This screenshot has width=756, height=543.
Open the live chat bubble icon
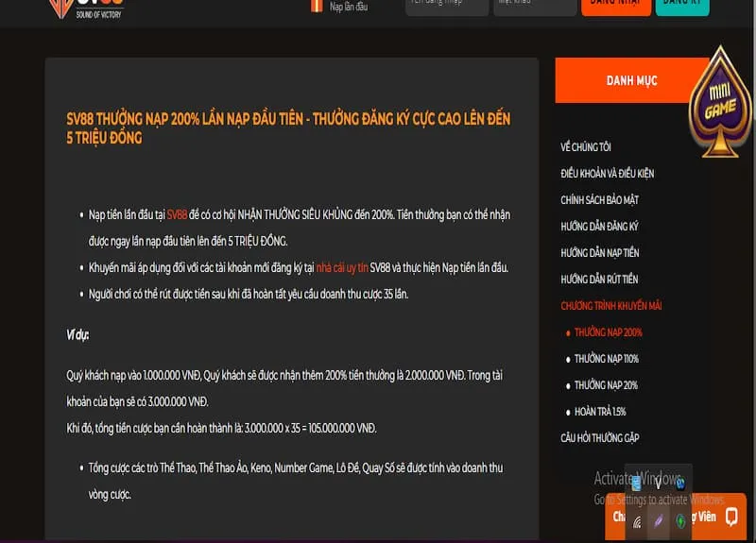click(x=730, y=517)
